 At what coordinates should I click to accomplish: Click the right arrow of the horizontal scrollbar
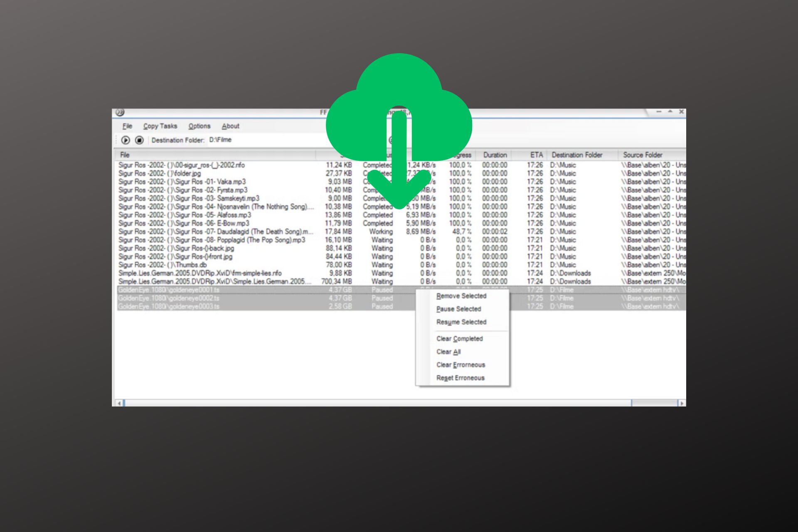(683, 403)
